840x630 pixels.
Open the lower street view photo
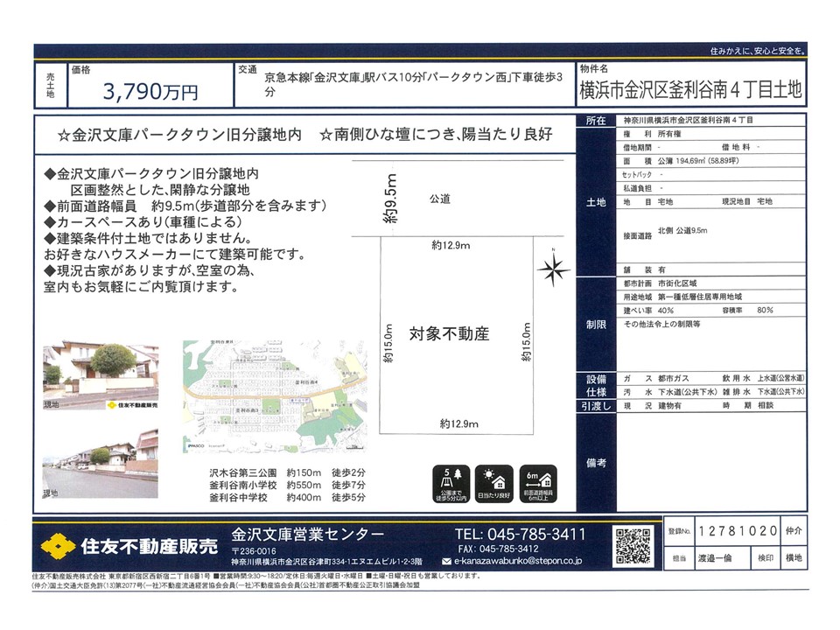pos(100,464)
